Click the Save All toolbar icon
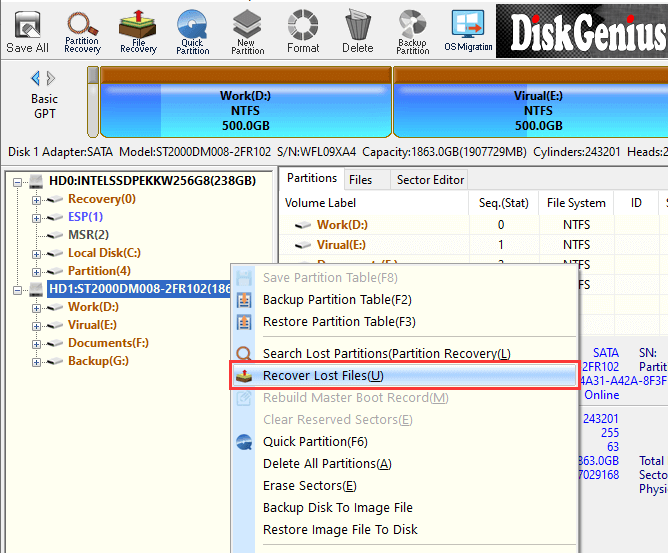 [27, 31]
